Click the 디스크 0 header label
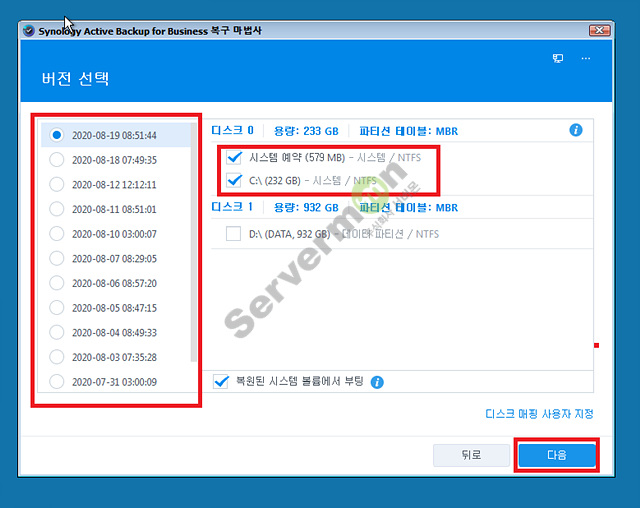The image size is (640, 508). (232, 131)
